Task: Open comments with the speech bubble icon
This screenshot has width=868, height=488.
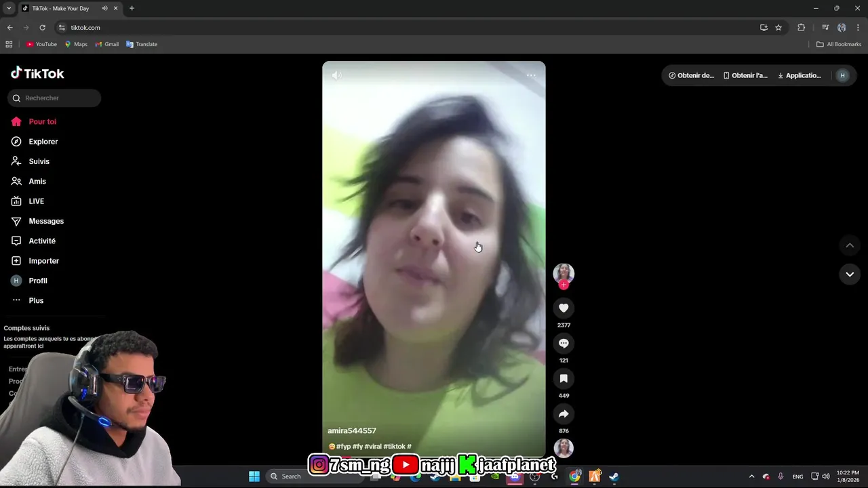Action: click(564, 344)
